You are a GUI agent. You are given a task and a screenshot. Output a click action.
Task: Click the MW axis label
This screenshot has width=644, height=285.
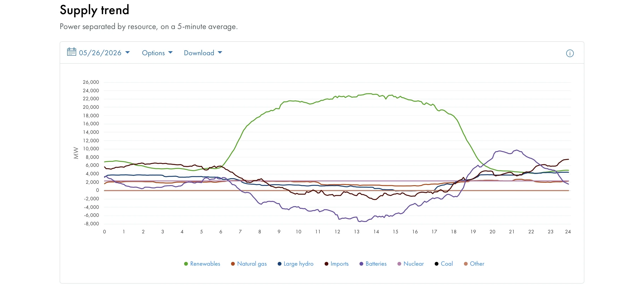click(76, 153)
